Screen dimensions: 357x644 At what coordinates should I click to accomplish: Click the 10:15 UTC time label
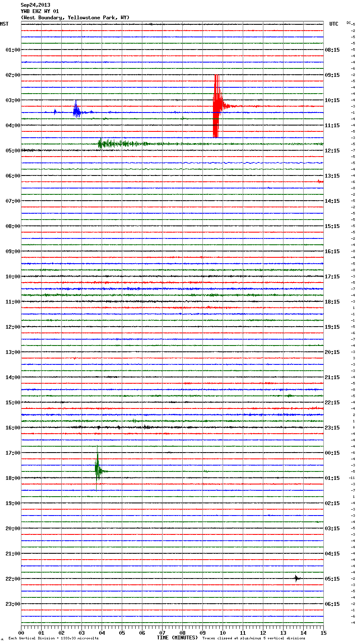coord(332,100)
